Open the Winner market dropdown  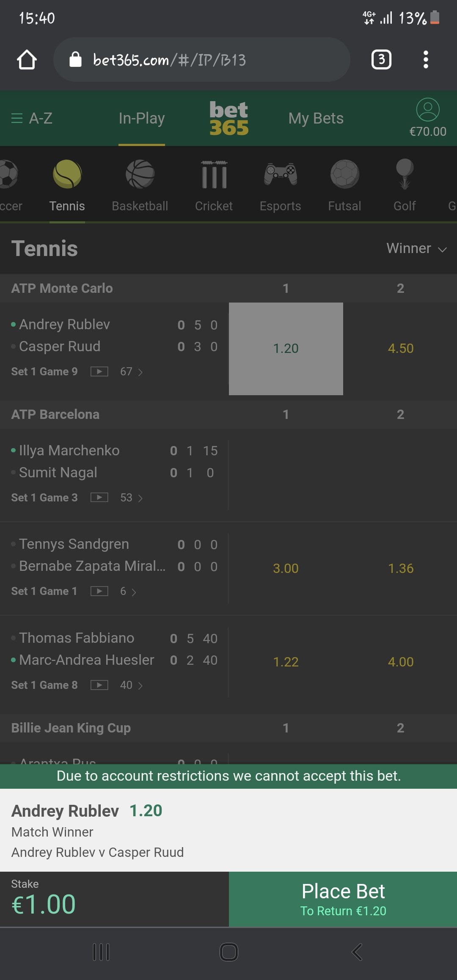417,248
